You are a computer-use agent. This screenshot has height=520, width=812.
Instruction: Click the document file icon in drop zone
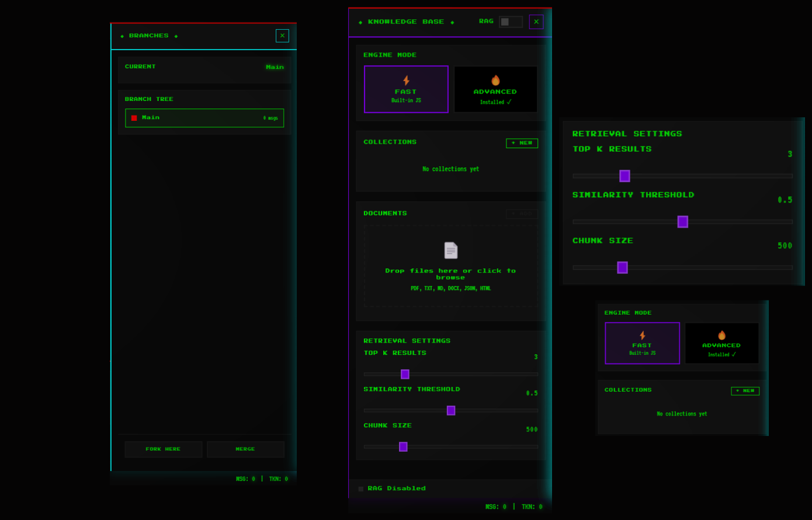450,250
